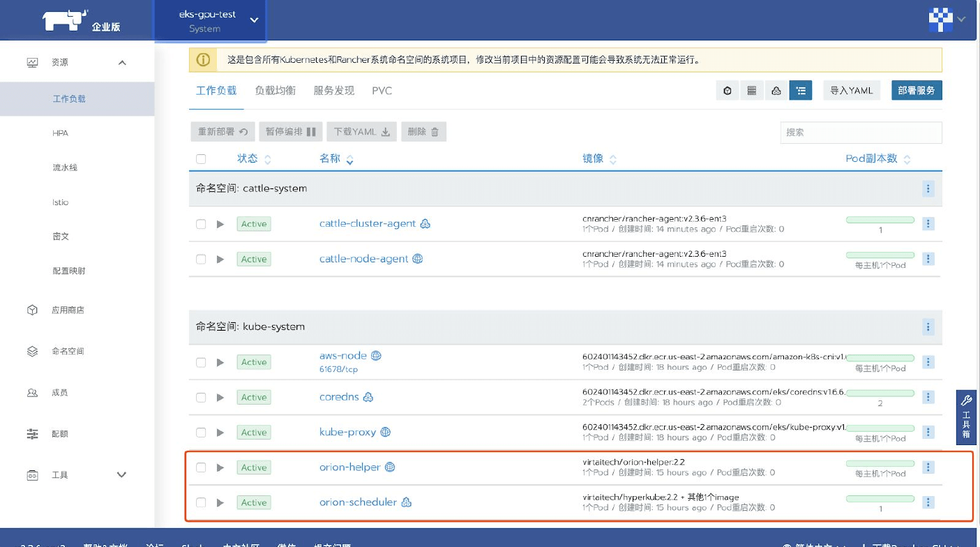The image size is (980, 547).
Task: Click into the 搜索 search field
Action: pyautogui.click(x=860, y=132)
